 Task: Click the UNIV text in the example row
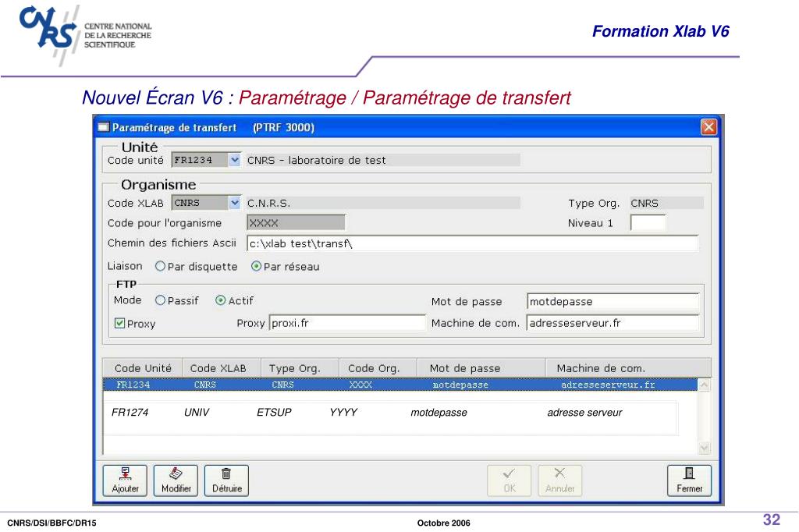(196, 412)
